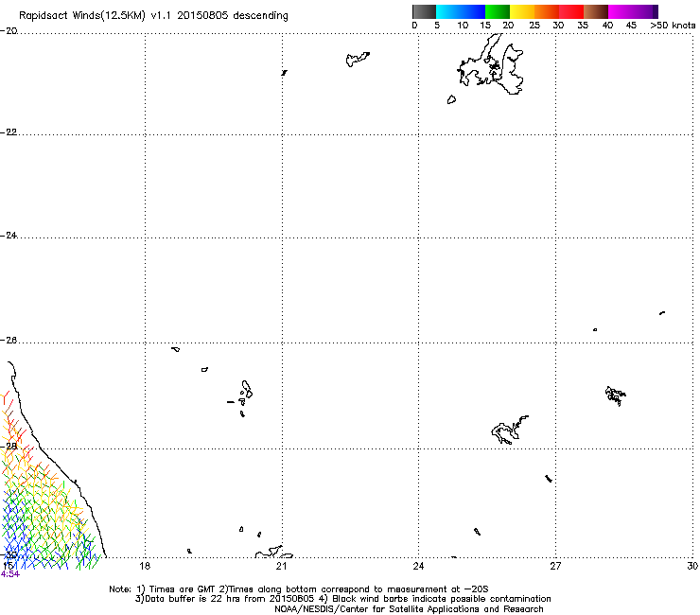Click the '24' longitude axis label
The height and width of the screenshot is (615, 700).
(418, 566)
